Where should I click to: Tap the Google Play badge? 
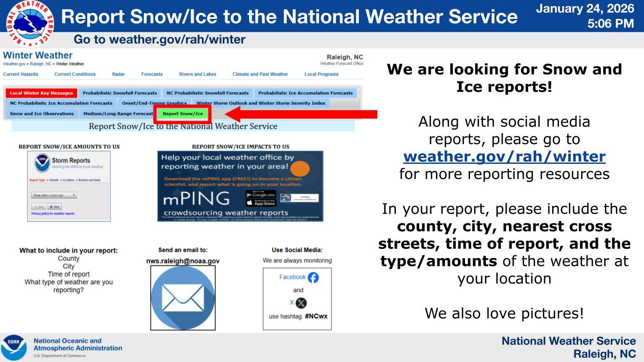(261, 194)
